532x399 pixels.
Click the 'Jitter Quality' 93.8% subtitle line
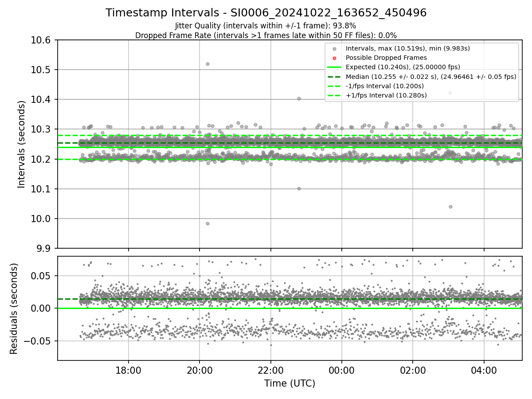click(266, 26)
